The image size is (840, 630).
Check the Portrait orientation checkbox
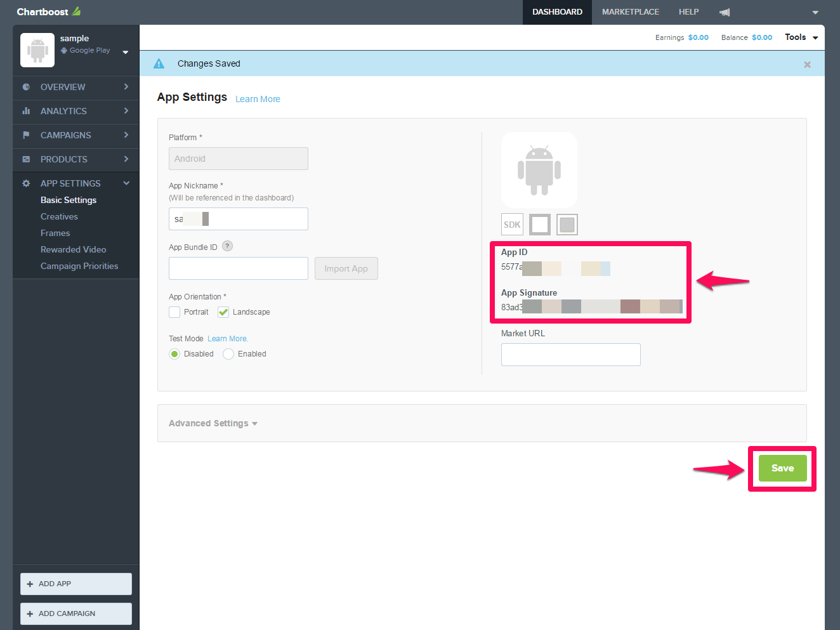tap(174, 312)
